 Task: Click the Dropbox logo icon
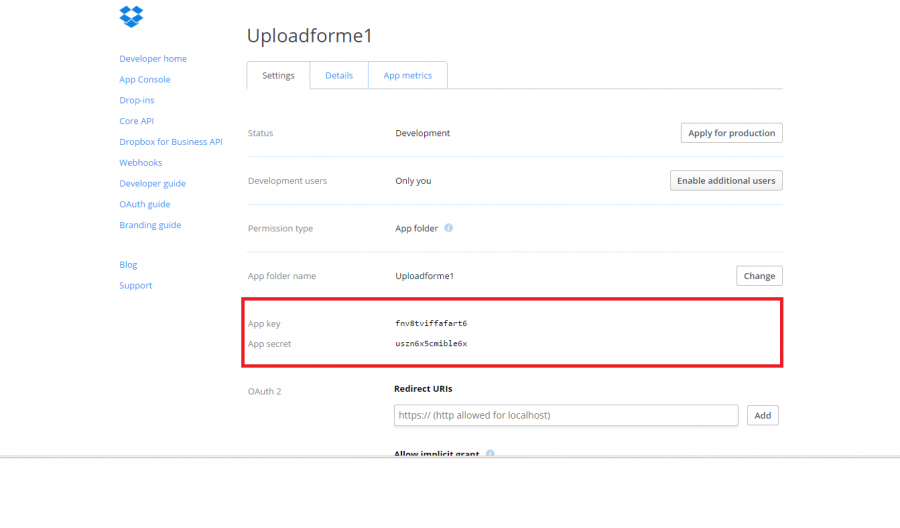coord(131,17)
